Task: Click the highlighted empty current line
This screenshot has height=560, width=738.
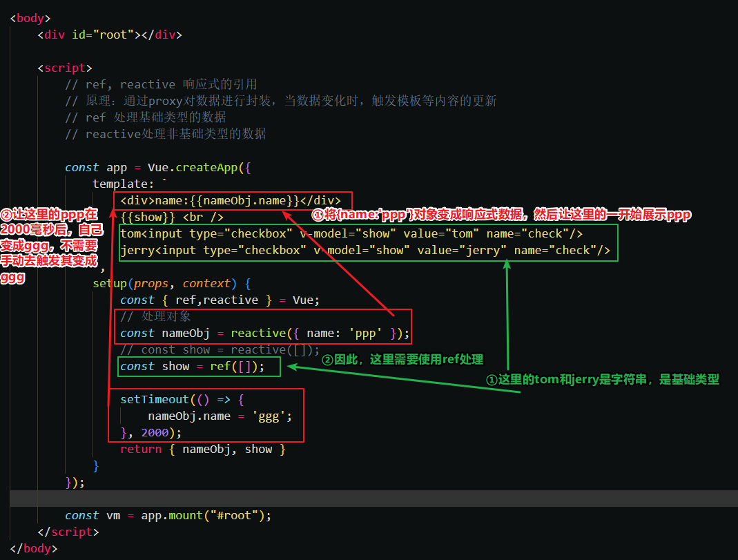Action: 373,499
